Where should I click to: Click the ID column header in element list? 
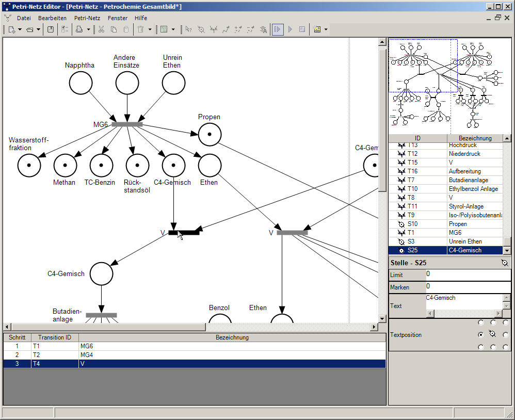(417, 138)
